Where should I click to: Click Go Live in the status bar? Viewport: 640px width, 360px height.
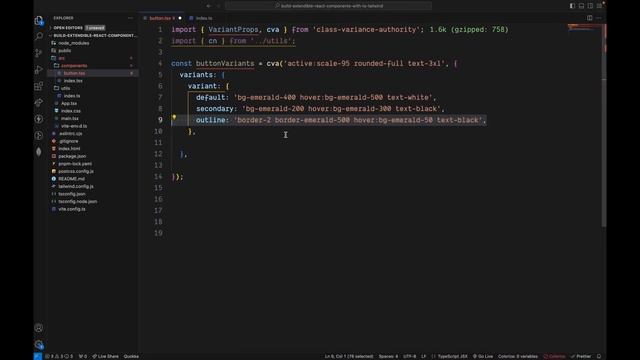coord(483,356)
